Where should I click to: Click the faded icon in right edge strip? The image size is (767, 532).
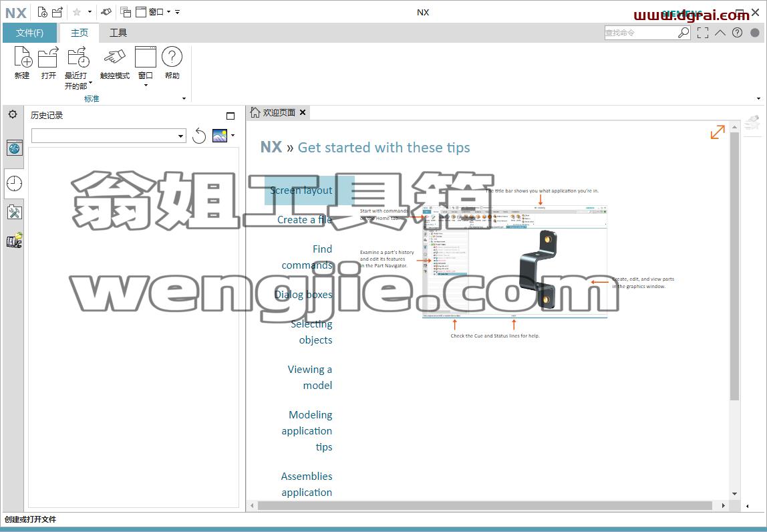tap(752, 124)
